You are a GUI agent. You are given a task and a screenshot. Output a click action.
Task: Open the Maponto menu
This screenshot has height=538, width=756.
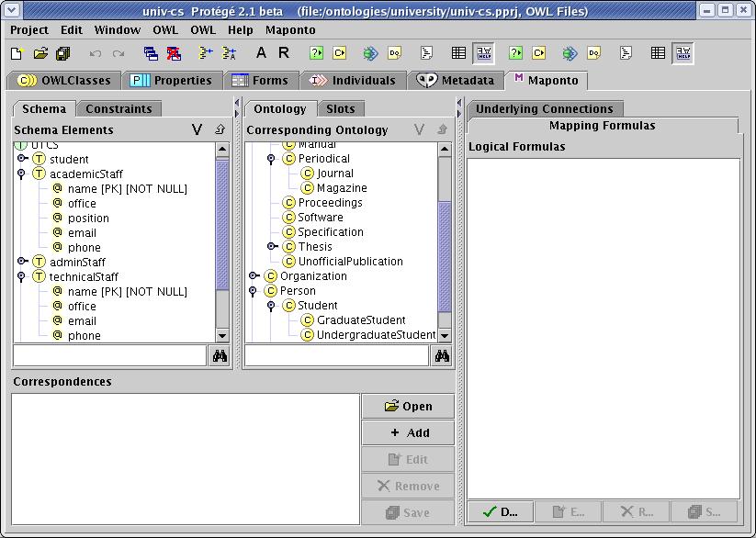click(x=290, y=30)
